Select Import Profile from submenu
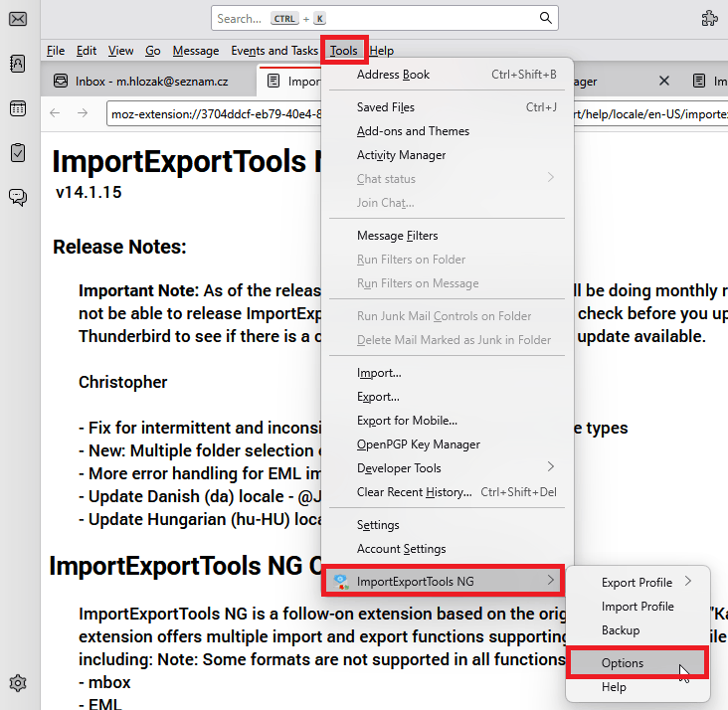This screenshot has width=728, height=710. (x=637, y=606)
